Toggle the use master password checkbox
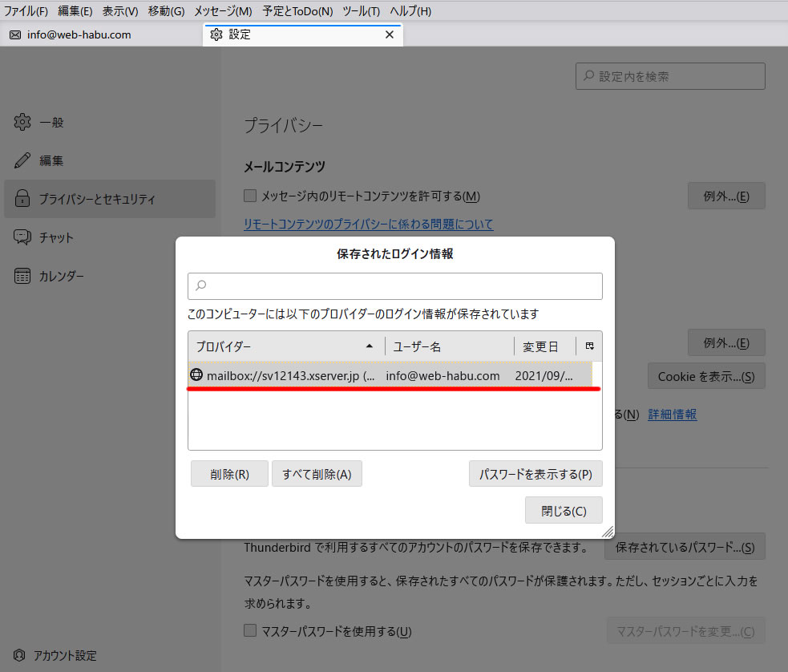 [x=250, y=631]
